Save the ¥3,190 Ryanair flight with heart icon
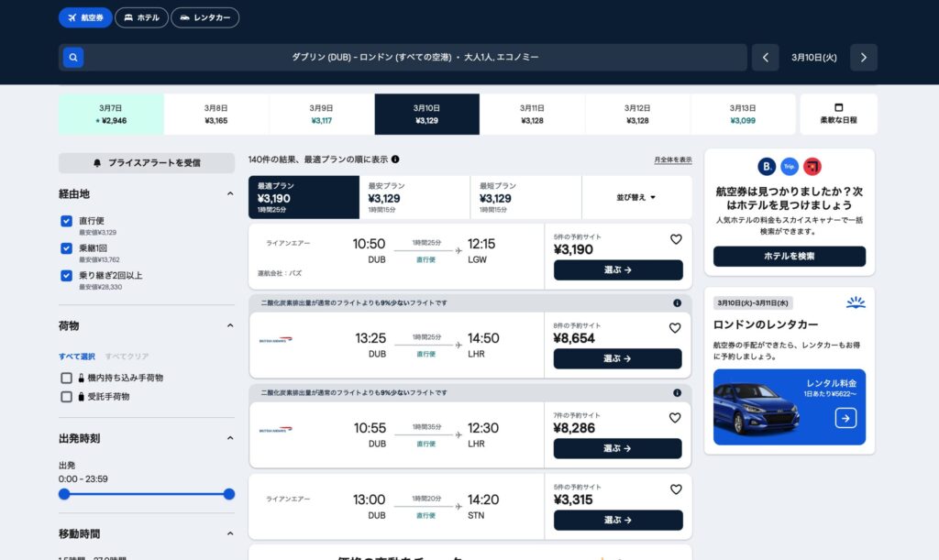The height and width of the screenshot is (560, 939). [676, 239]
